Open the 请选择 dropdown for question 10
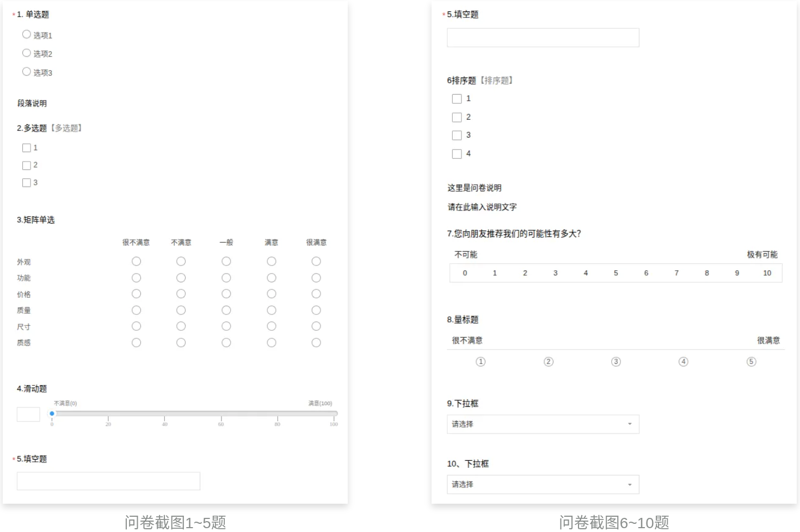 tap(543, 484)
